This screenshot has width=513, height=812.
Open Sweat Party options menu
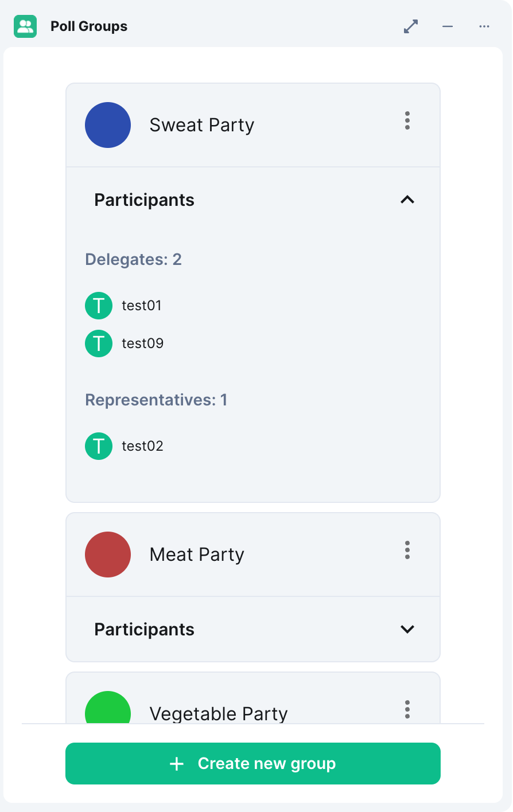coord(407,120)
